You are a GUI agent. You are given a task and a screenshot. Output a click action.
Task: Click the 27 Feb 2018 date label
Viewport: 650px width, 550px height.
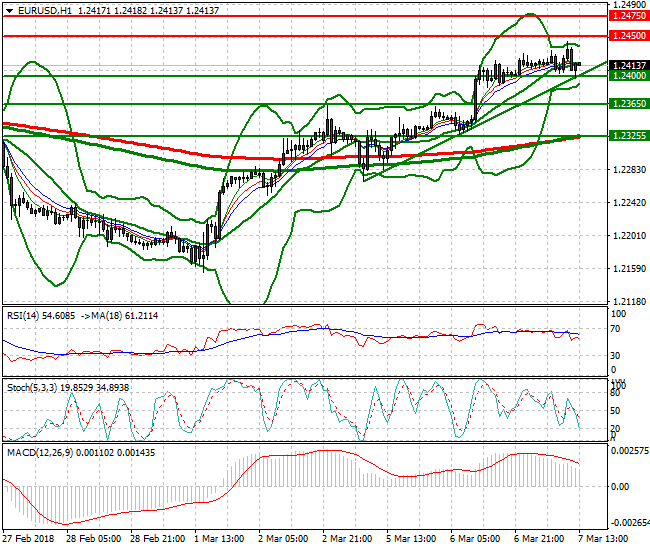(x=29, y=538)
